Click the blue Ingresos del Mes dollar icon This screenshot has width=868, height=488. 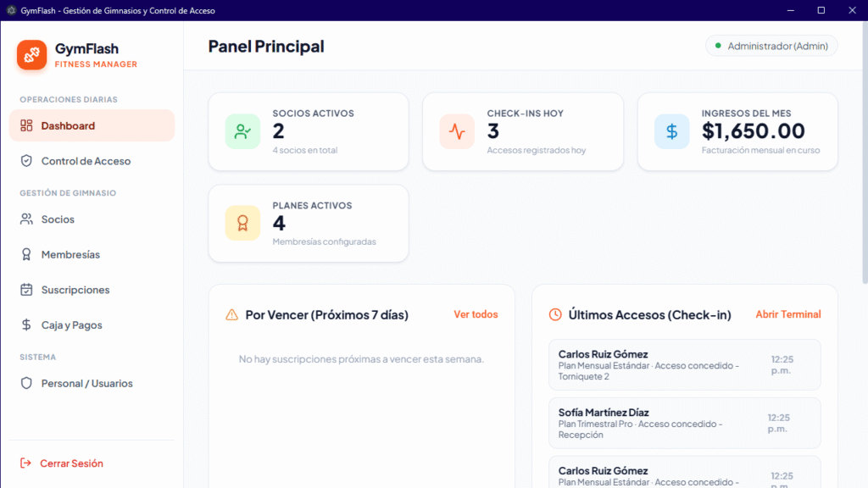pos(671,131)
